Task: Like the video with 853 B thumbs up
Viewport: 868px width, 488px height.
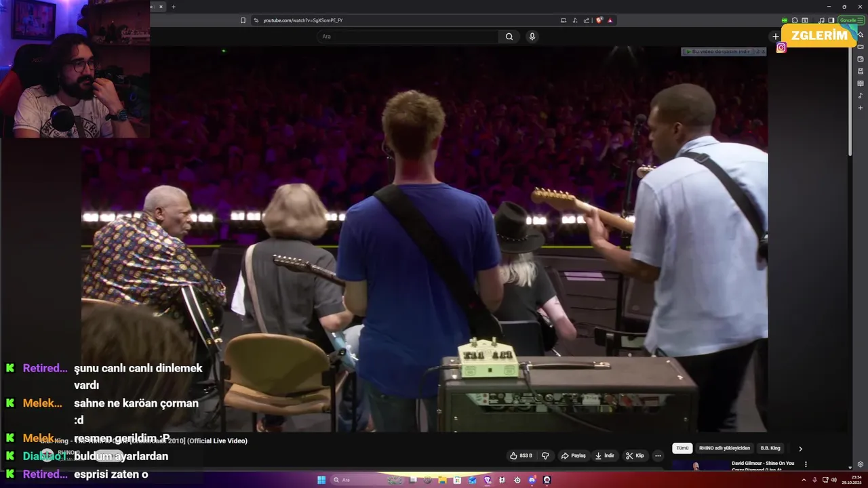Action: [x=521, y=455]
